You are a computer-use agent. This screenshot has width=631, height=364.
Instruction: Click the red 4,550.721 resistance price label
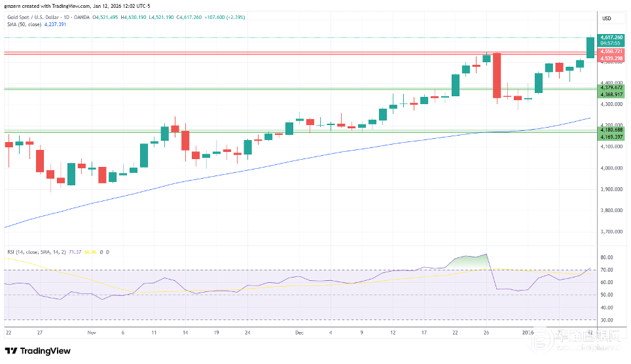tap(611, 51)
